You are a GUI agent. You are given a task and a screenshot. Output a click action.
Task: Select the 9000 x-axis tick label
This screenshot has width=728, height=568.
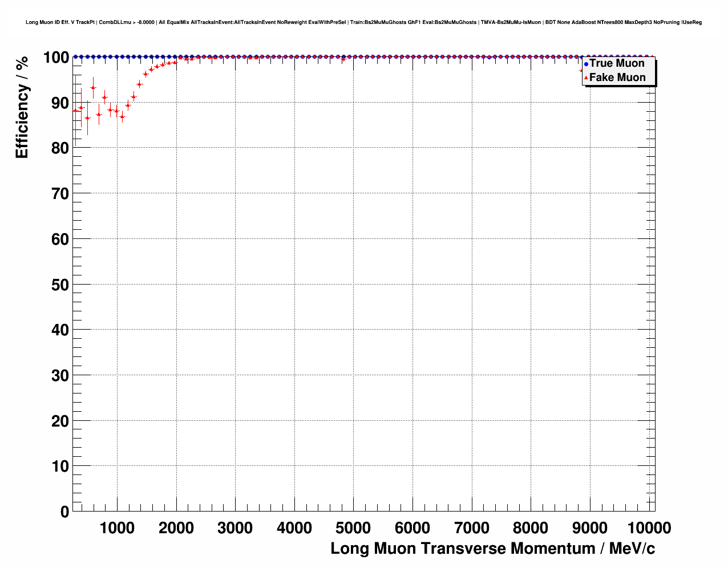coord(589,528)
